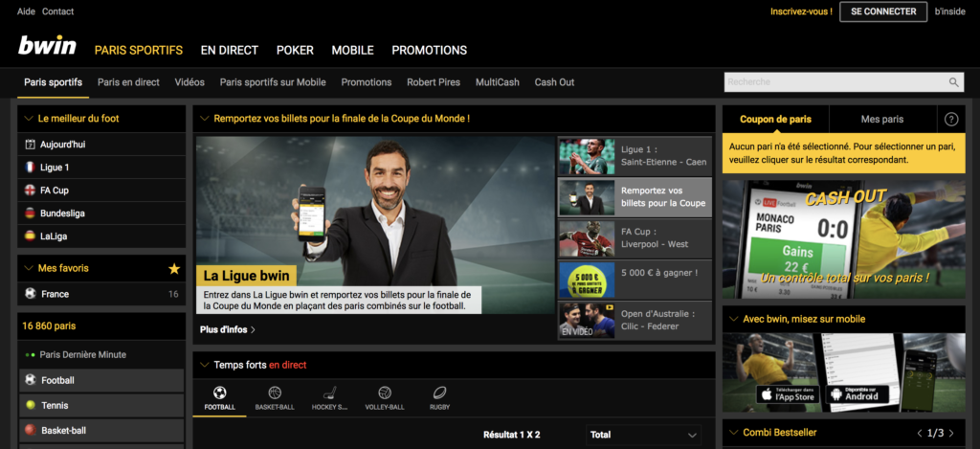Click the App Store download badge
Viewport: 980px width, 449px height.
[x=789, y=394]
